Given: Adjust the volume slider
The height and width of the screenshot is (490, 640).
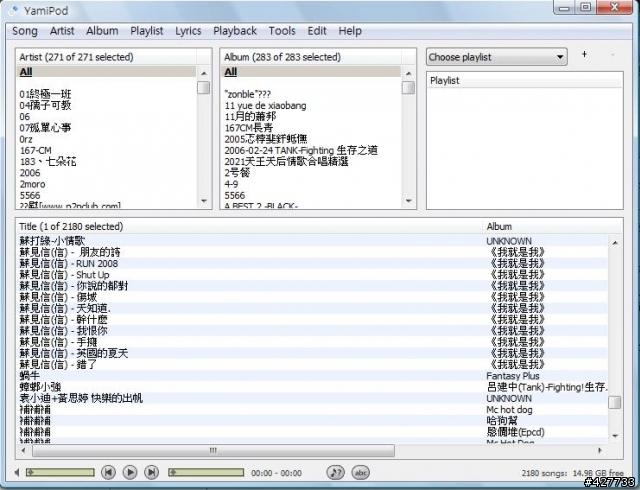Looking at the screenshot, I should [x=60, y=472].
